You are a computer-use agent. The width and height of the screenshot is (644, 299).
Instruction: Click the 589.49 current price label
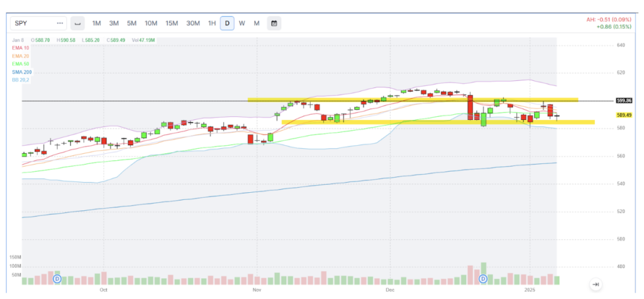(624, 115)
